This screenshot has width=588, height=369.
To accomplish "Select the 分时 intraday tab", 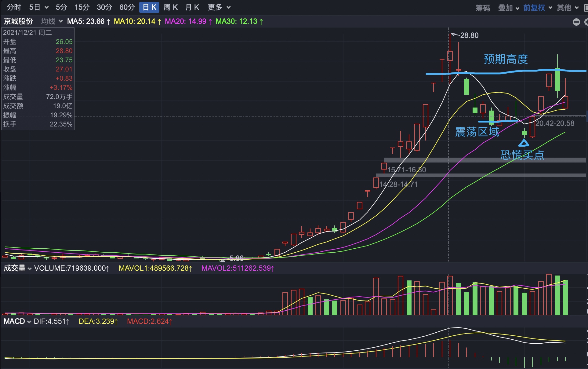I will pyautogui.click(x=14, y=7).
